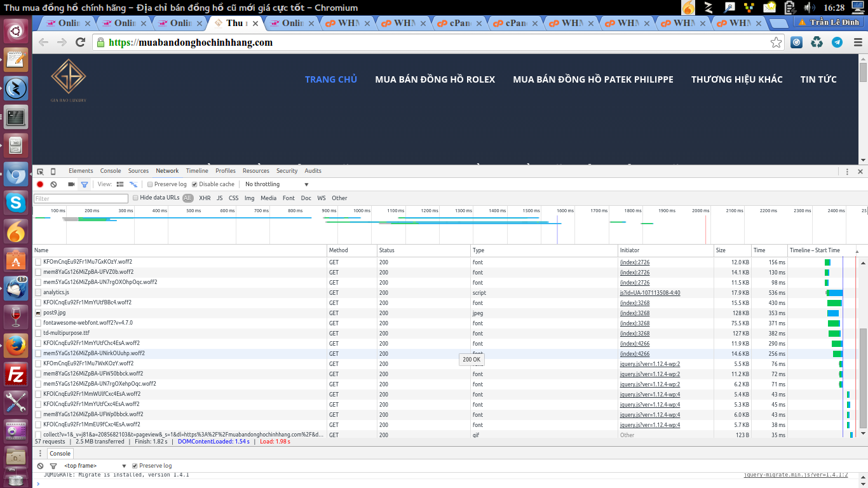The image size is (868, 488).
Task: Clear the network log with the ban icon
Action: 53,184
